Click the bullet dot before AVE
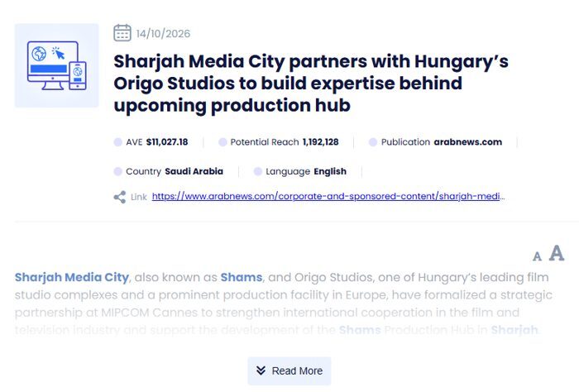This screenshot has height=392, width=579. (117, 142)
